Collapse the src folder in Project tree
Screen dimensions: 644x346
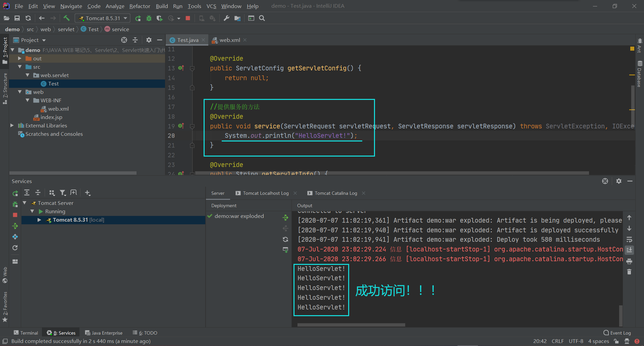pyautogui.click(x=20, y=67)
